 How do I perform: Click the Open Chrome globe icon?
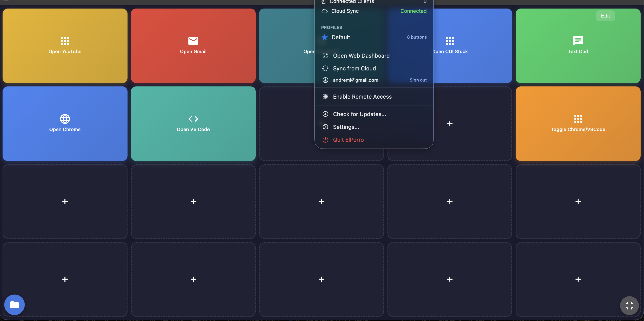click(x=65, y=119)
